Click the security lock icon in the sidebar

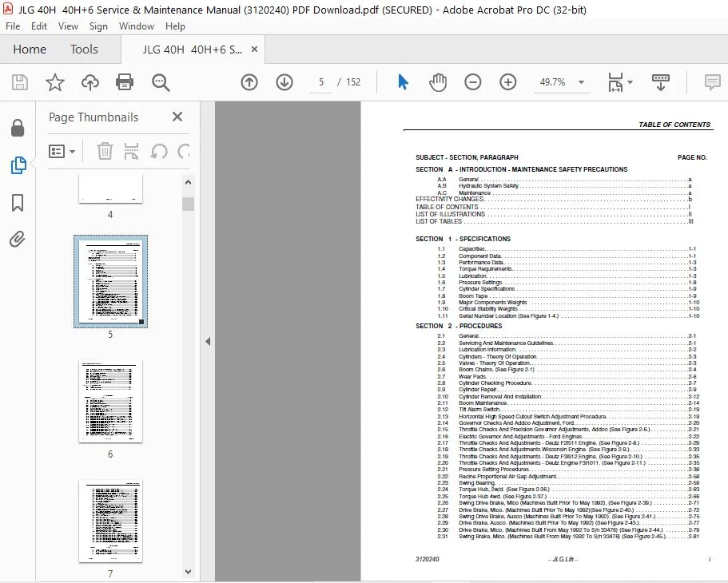pyautogui.click(x=18, y=128)
